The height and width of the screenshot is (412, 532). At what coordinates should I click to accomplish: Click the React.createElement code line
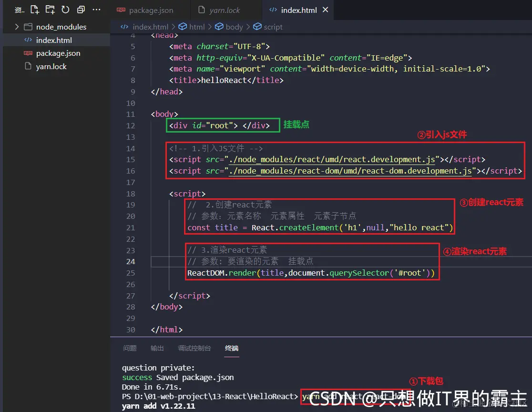click(x=320, y=228)
